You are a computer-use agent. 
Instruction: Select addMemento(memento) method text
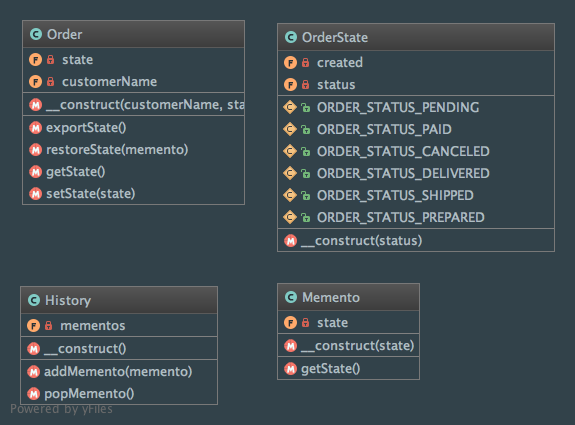118,372
